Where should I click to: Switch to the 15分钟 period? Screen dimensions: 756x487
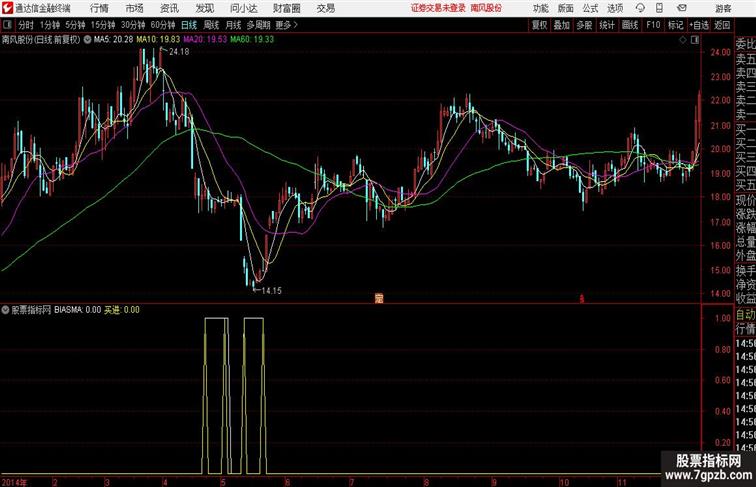coord(103,25)
